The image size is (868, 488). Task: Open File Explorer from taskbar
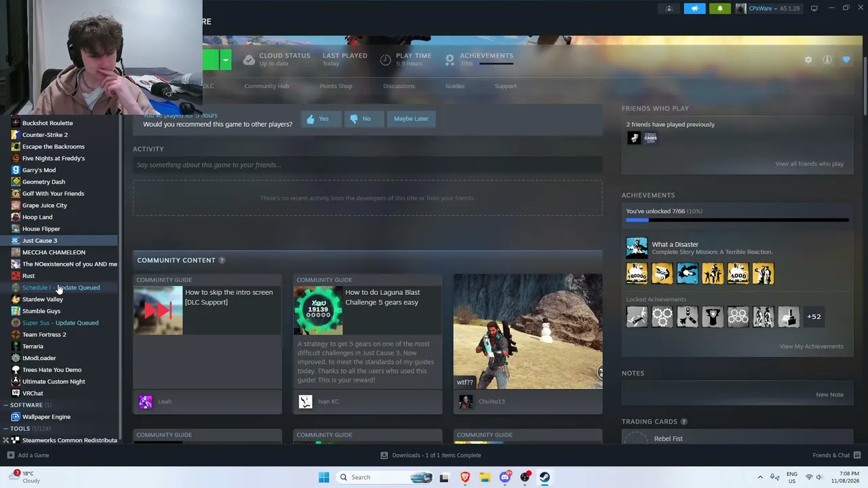(x=485, y=477)
